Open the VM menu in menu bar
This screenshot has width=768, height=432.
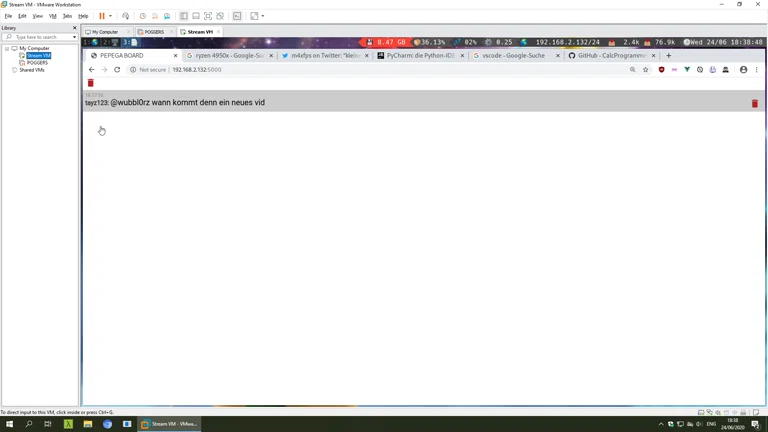coord(53,16)
